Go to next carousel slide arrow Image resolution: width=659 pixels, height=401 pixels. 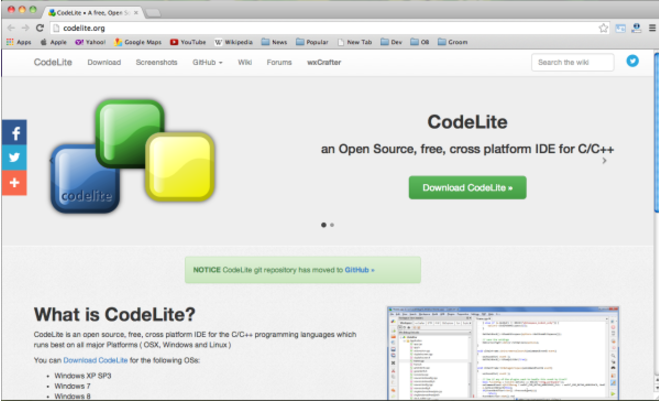[x=604, y=161]
